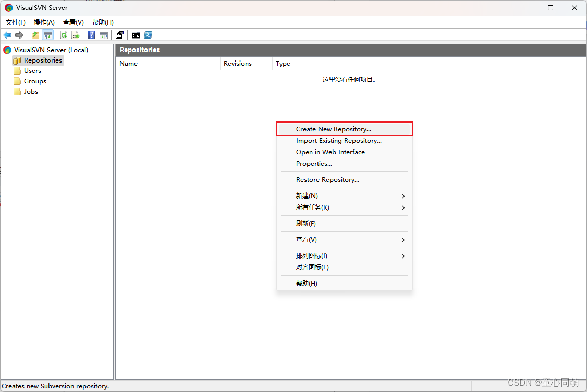The image size is (587, 392).
Task: Choose Restore Repository... menu entry
Action: click(x=345, y=180)
